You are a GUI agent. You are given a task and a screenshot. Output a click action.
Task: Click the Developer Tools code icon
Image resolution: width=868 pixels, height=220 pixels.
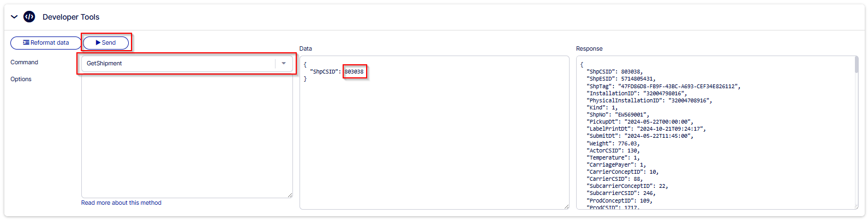(x=29, y=17)
